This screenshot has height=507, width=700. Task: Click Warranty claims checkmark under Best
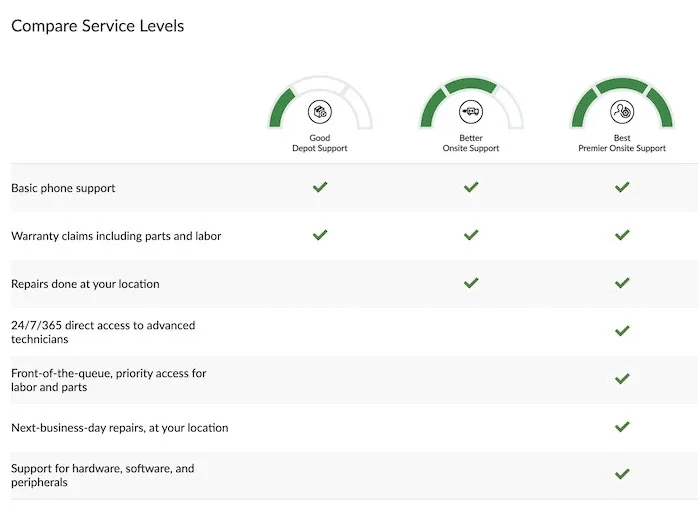[x=622, y=235]
